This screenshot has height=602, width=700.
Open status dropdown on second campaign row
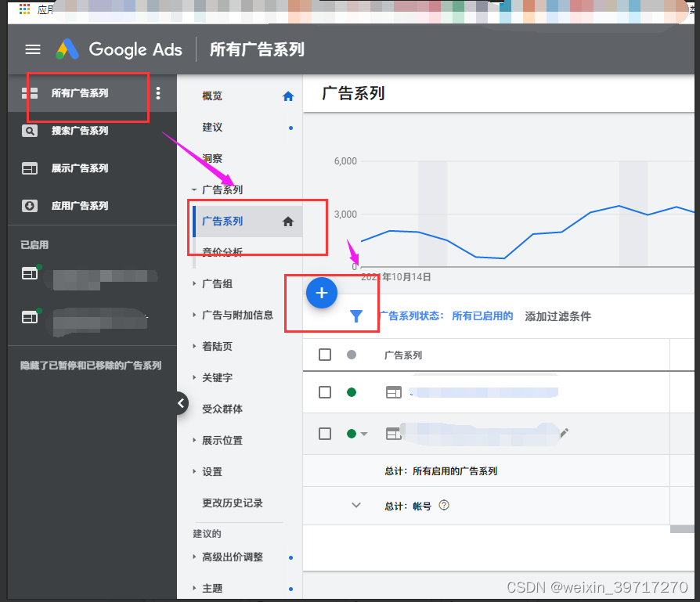click(364, 434)
